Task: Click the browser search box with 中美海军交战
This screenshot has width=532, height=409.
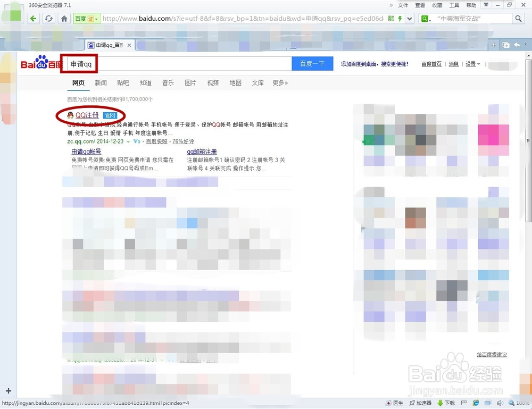Action: (x=472, y=19)
